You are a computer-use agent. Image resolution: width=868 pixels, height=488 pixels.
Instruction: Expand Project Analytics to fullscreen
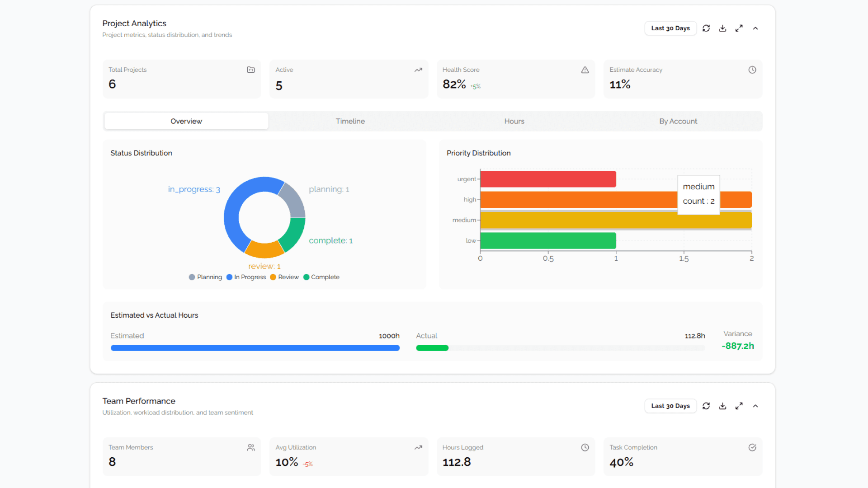[x=739, y=28]
